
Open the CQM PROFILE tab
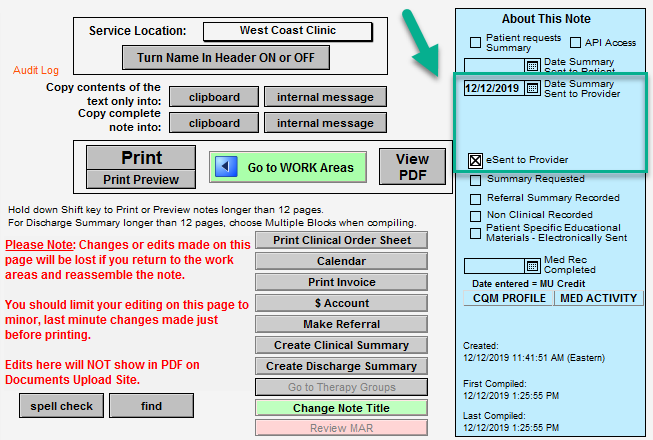click(510, 298)
